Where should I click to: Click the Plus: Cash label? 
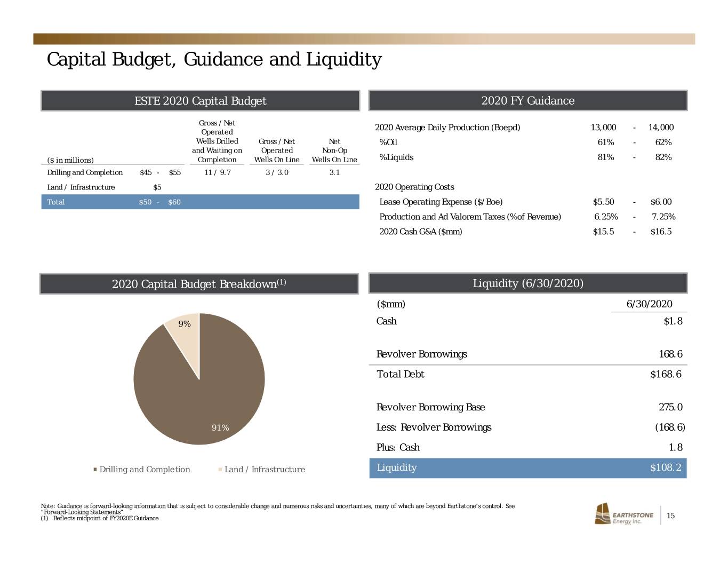(x=398, y=448)
